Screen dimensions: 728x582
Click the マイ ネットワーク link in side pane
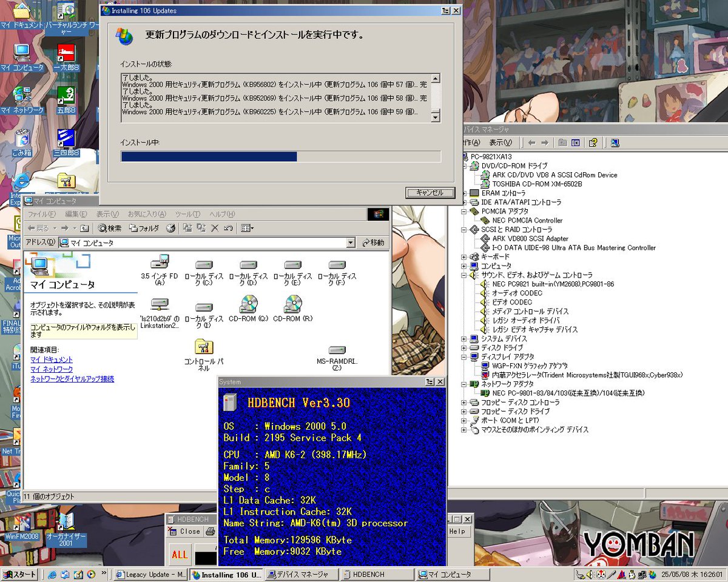(52, 369)
